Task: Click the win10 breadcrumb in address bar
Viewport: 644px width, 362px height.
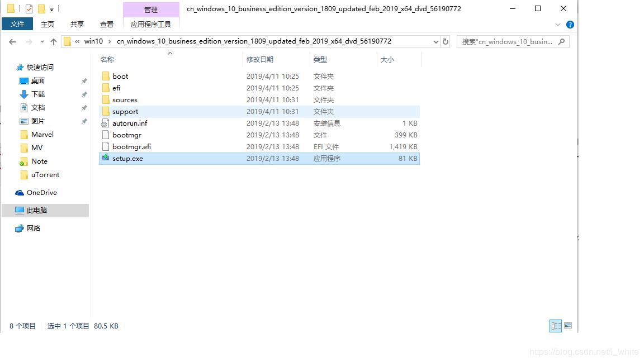Action: (93, 41)
